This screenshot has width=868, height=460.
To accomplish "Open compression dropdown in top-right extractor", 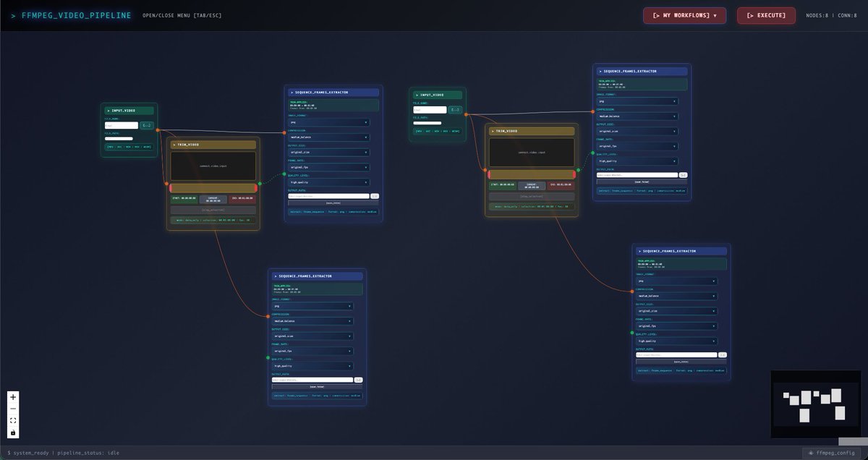I will [637, 116].
